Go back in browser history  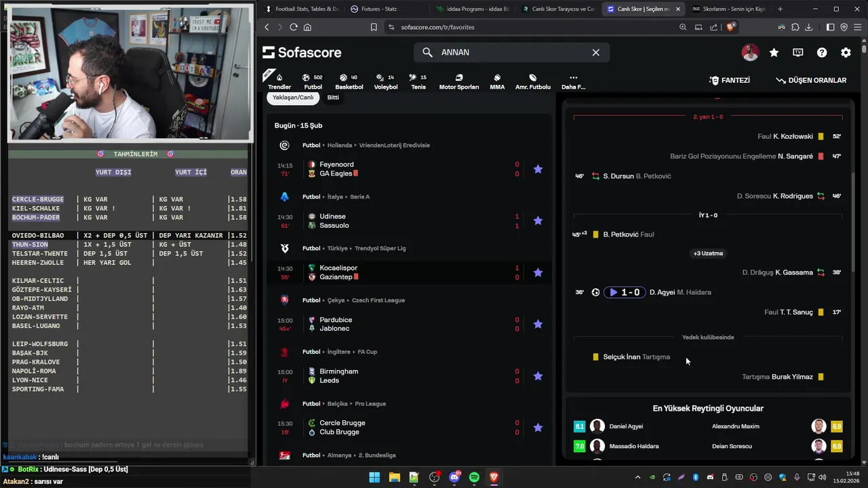coord(267,27)
